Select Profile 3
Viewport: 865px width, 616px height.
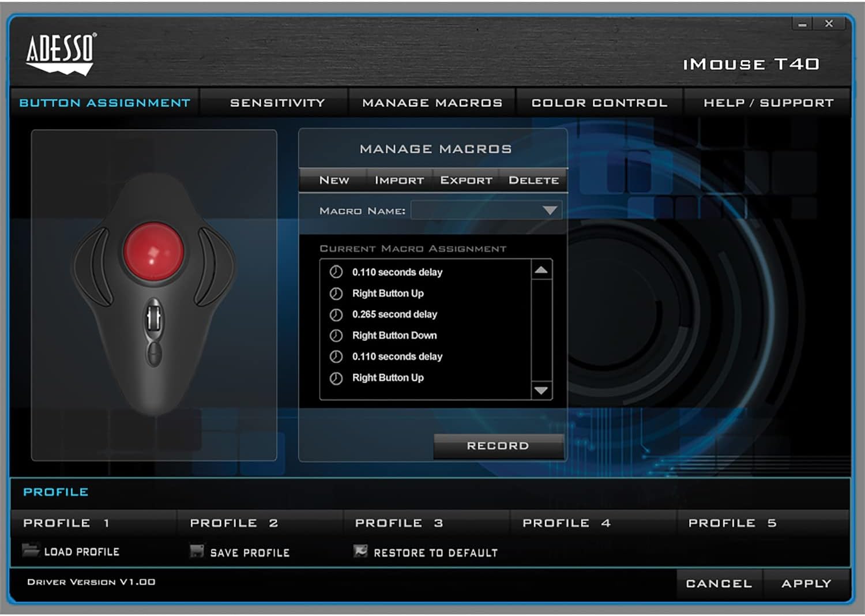[399, 523]
